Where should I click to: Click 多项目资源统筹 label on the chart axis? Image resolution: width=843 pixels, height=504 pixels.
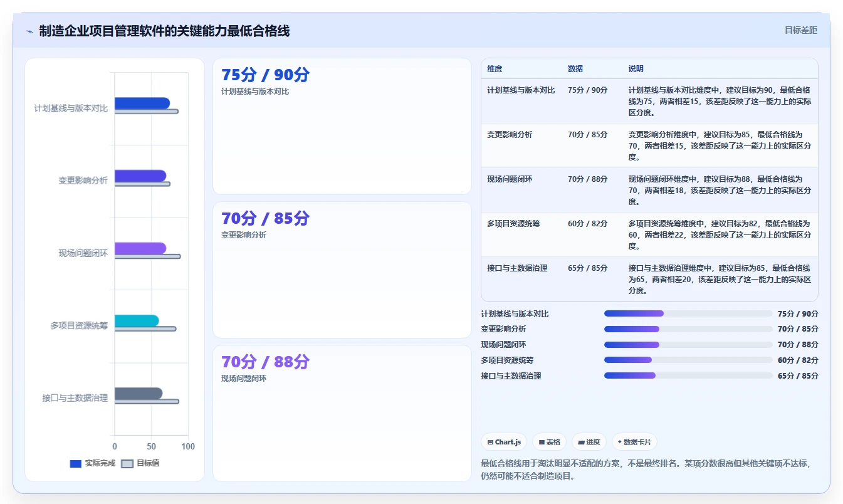point(79,325)
